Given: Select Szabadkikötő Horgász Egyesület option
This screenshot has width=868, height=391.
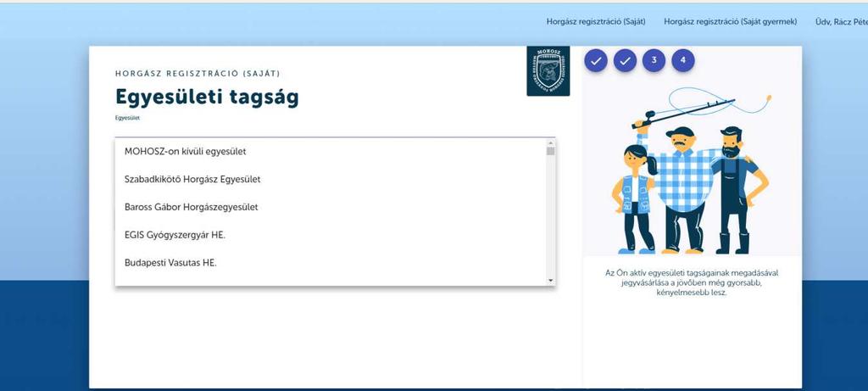Looking at the screenshot, I should point(331,180).
